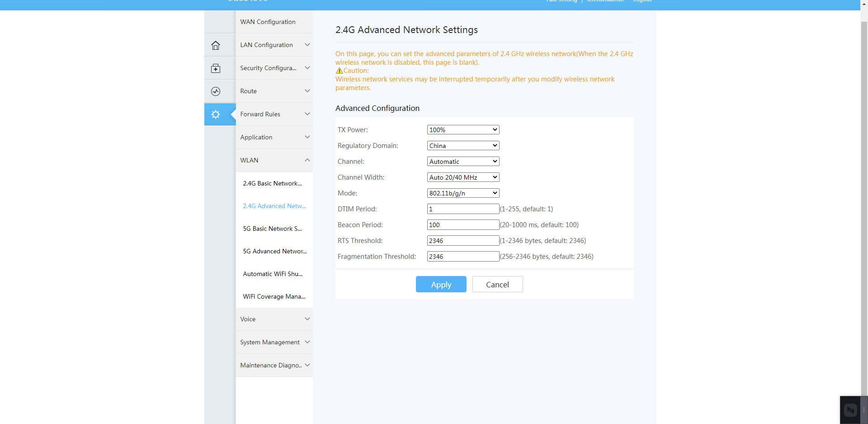Click the Cancel button
Viewport: 868px width, 424px height.
497,284
